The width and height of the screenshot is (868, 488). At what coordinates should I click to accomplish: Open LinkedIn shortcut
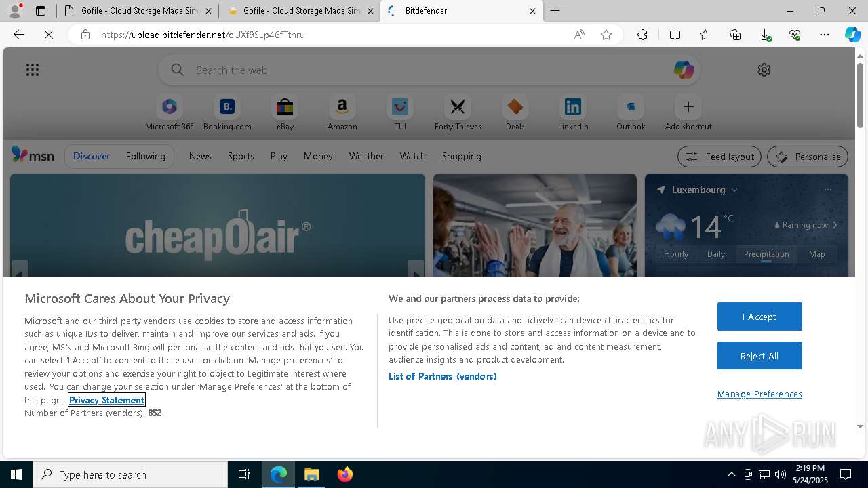pos(573,113)
